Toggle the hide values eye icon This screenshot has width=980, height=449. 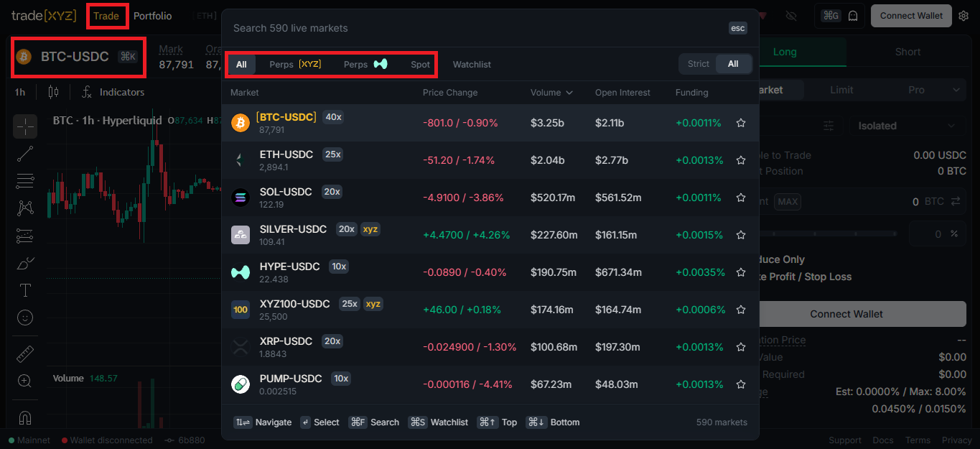(791, 16)
